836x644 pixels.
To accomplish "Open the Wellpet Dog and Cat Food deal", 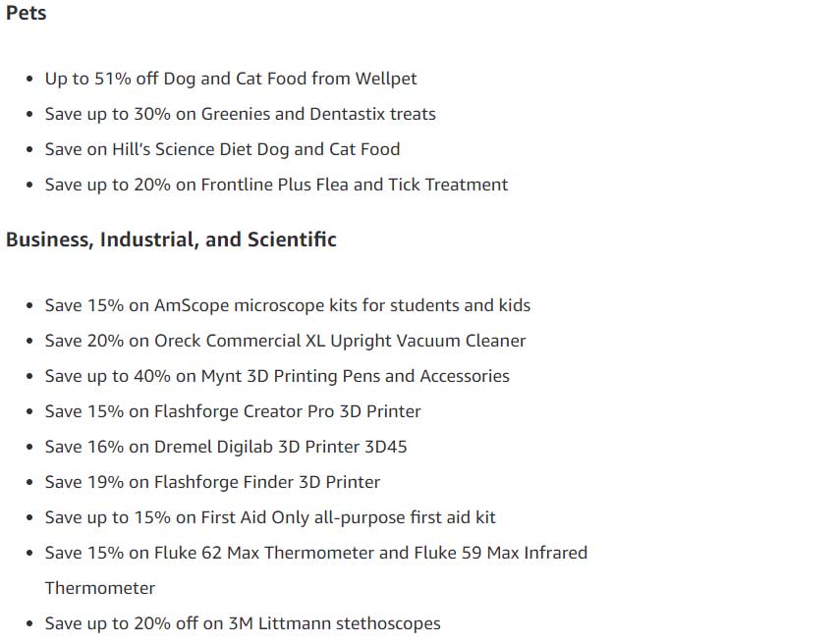I will coord(230,79).
